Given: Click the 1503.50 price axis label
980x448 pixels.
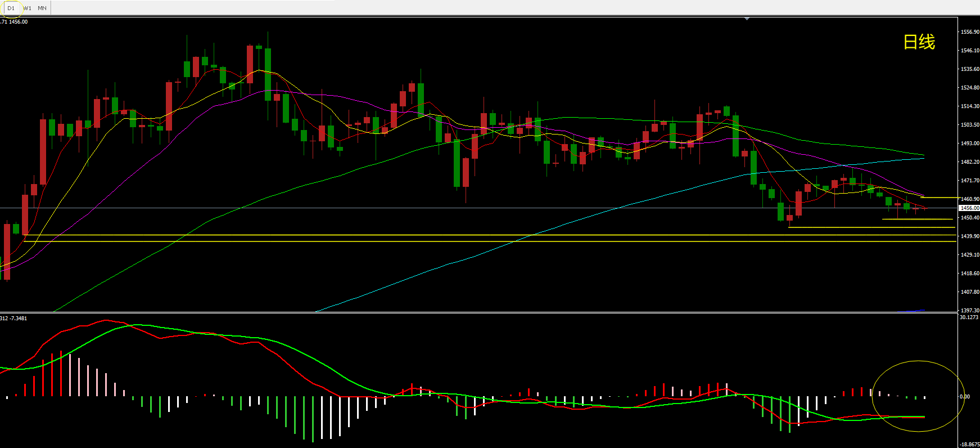Looking at the screenshot, I should tap(970, 125).
